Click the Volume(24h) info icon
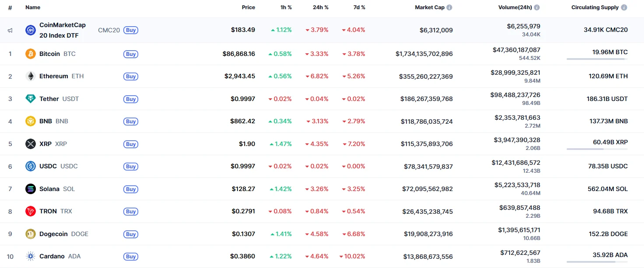Image resolution: width=644 pixels, height=268 pixels. 536,7
